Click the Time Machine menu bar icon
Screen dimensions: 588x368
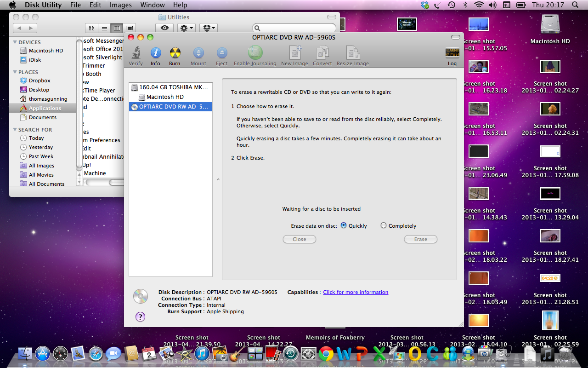(x=452, y=5)
